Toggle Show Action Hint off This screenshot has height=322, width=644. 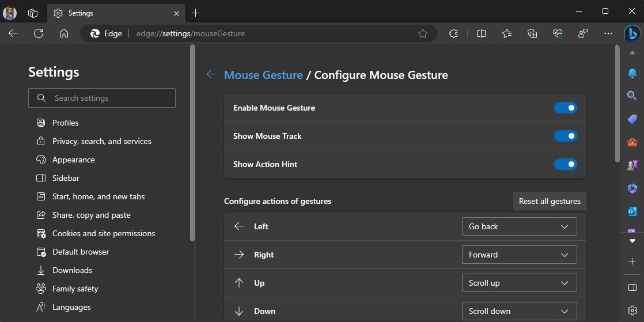click(x=565, y=164)
